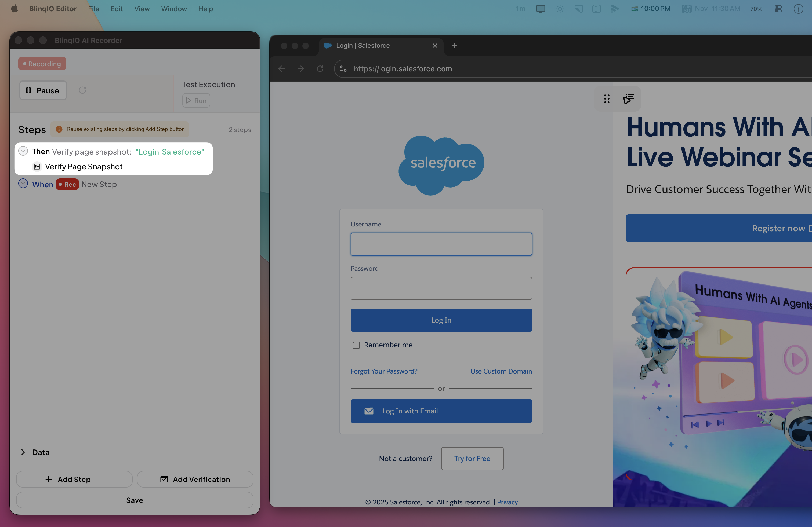The height and width of the screenshot is (527, 812).
Task: Select the Login | Salesforce tab
Action: tap(363, 46)
